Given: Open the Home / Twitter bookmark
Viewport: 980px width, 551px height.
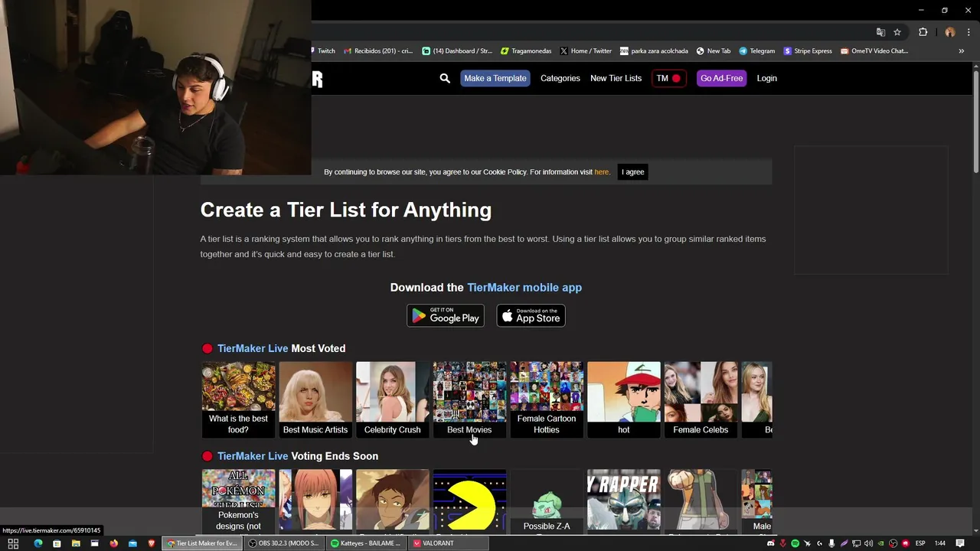Looking at the screenshot, I should pyautogui.click(x=586, y=51).
